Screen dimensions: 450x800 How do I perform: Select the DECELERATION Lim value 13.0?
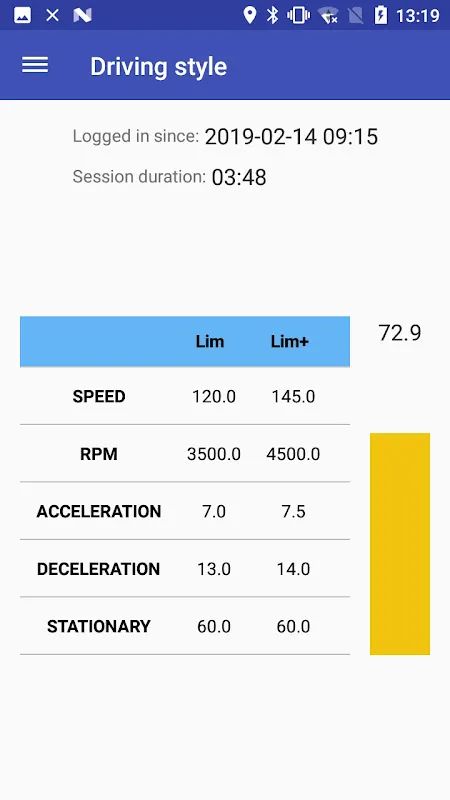[214, 569]
